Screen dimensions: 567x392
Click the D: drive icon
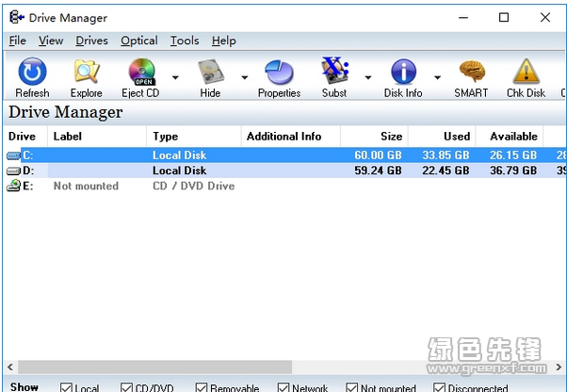tap(13, 171)
